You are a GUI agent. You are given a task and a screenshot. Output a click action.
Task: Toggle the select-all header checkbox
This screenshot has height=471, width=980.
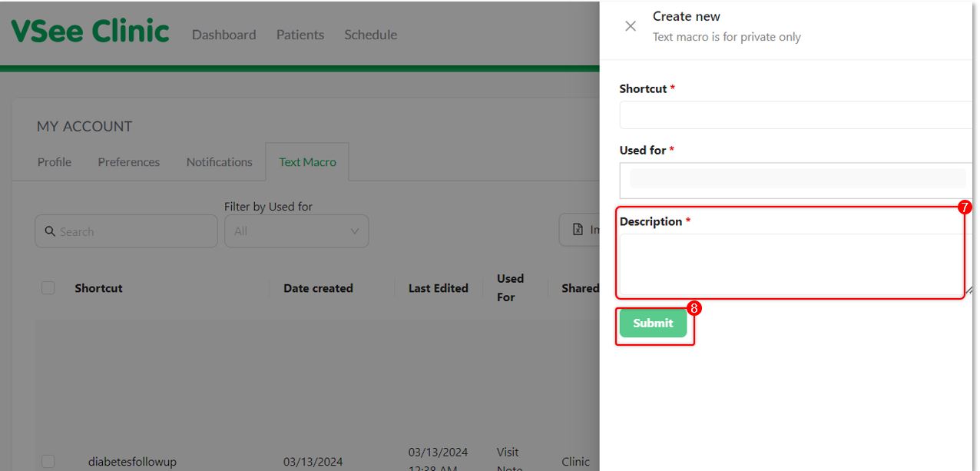pyautogui.click(x=48, y=288)
